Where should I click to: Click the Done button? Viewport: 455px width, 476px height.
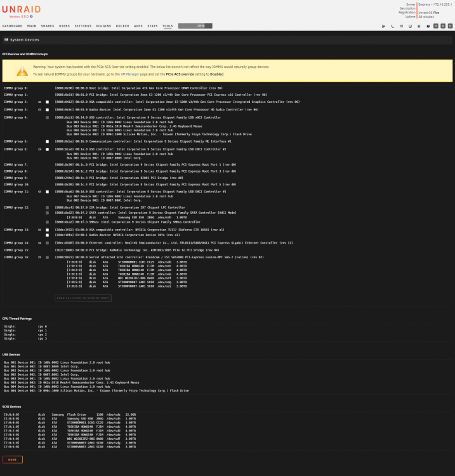tap(13, 459)
